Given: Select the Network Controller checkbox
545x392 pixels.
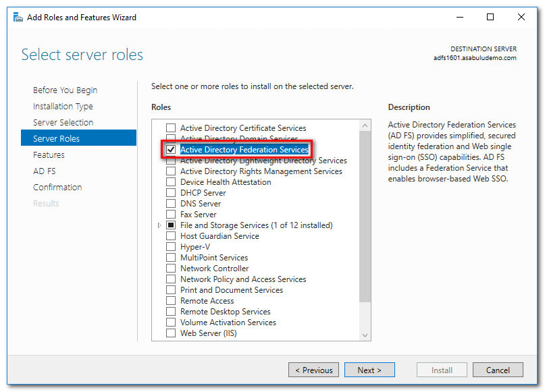Looking at the screenshot, I should pyautogui.click(x=171, y=269).
